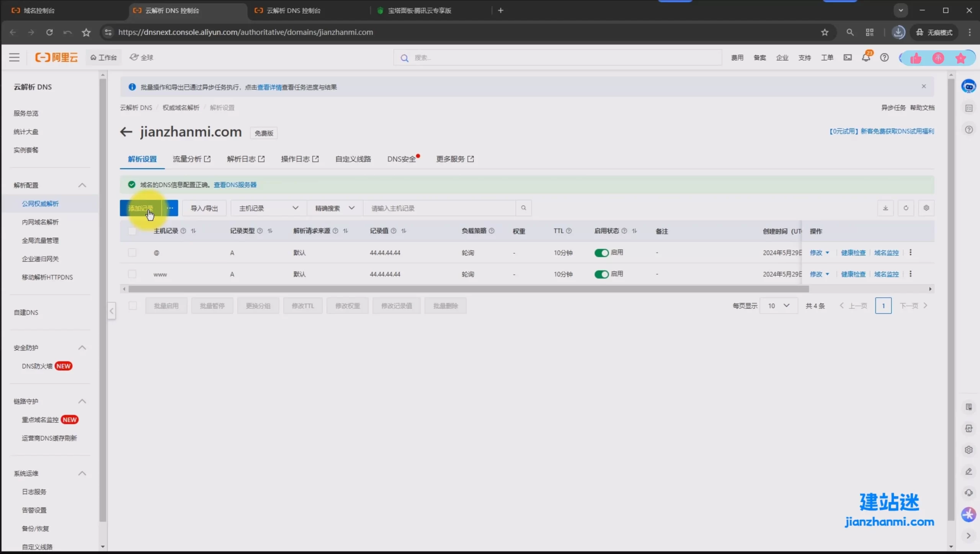This screenshot has height=554, width=980.
Task: Open the hamburger navigation menu
Action: click(x=14, y=57)
